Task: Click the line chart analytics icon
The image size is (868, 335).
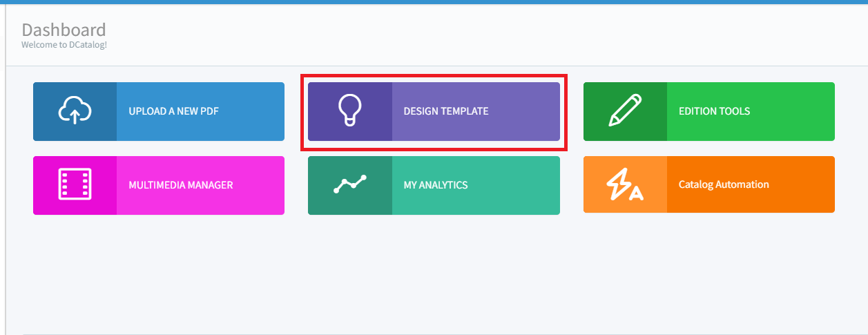Action: (349, 185)
